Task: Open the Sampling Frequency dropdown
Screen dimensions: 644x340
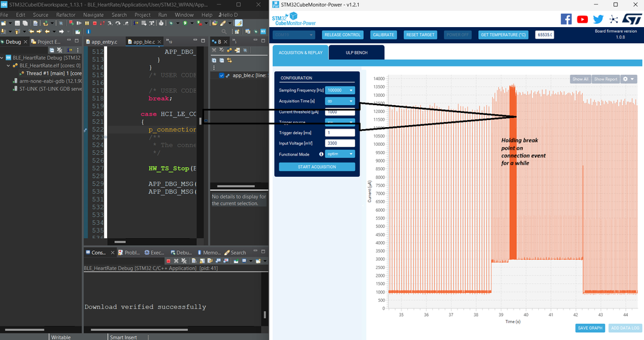Action: [x=339, y=90]
